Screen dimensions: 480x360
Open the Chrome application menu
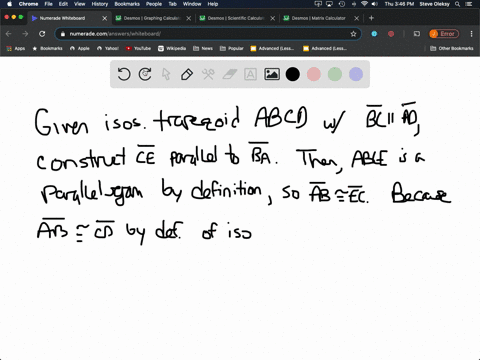pos(28,4)
